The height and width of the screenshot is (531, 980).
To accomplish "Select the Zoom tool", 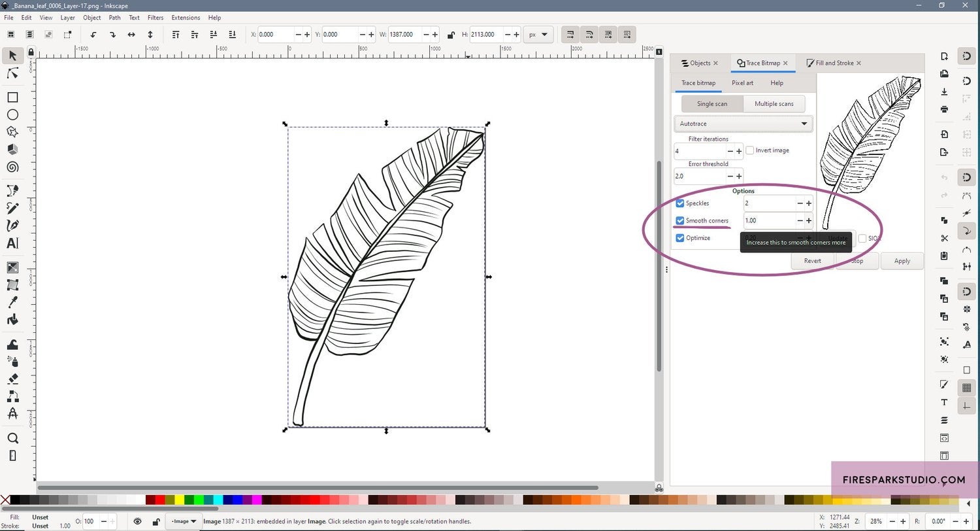I will point(12,438).
